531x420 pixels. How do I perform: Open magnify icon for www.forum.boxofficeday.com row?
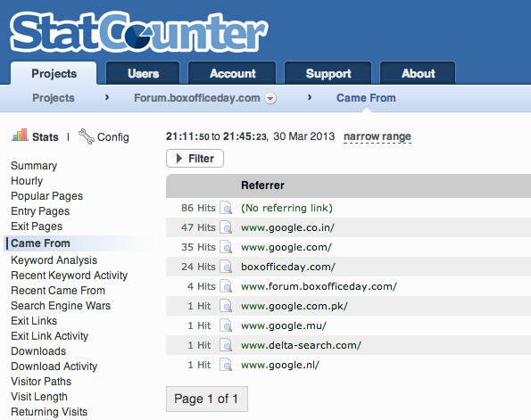point(226,286)
